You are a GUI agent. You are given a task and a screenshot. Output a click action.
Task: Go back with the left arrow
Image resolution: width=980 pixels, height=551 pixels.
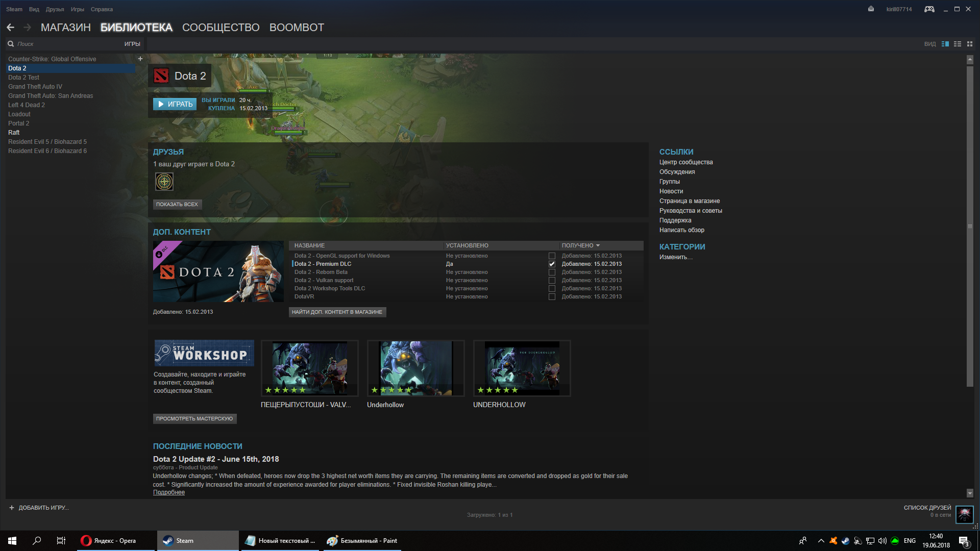click(x=11, y=27)
